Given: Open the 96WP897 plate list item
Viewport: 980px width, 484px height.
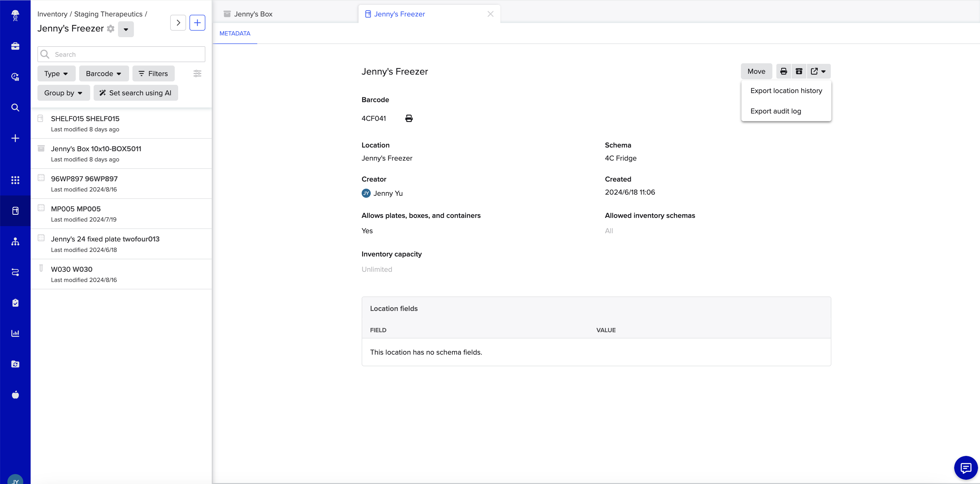Looking at the screenshot, I should click(121, 184).
